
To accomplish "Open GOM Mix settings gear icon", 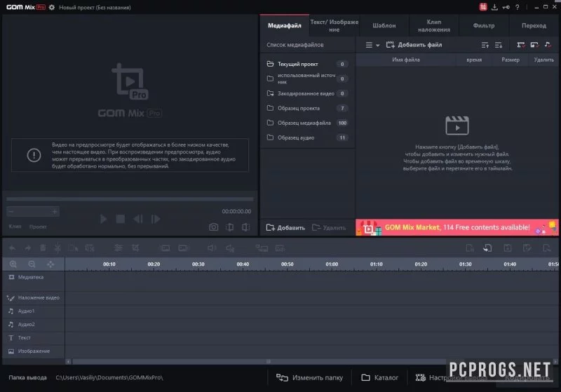I will [52, 7].
